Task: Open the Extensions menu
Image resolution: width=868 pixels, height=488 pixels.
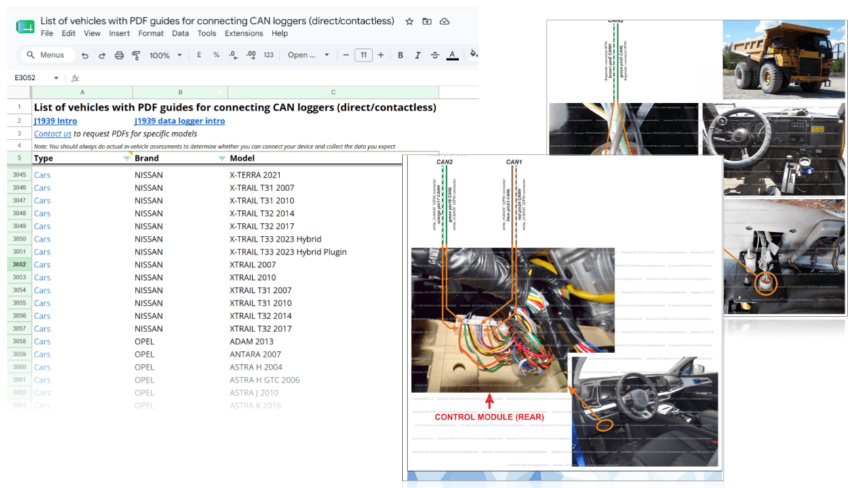Action: 244,33
